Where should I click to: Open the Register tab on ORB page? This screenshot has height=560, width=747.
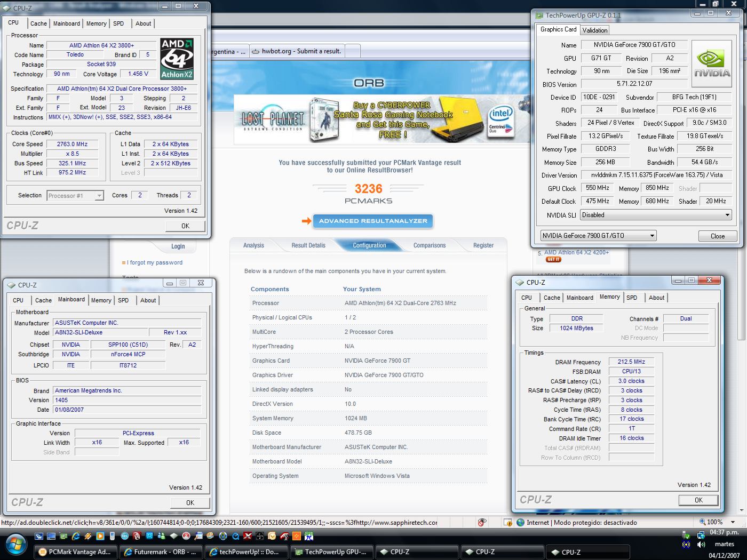pyautogui.click(x=483, y=245)
